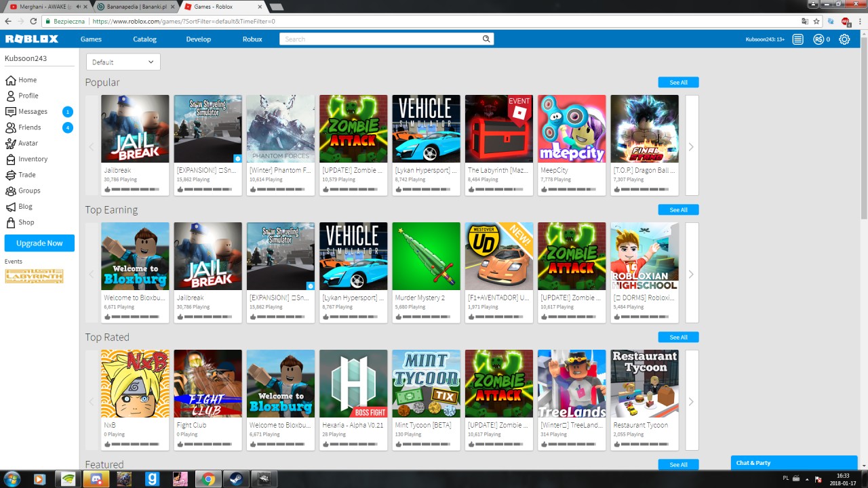
Task: Open the Robux balance icon
Action: pos(818,39)
